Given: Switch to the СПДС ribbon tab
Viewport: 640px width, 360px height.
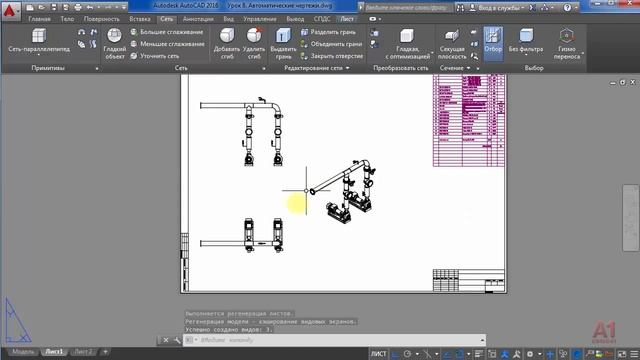Looking at the screenshot, I should click(x=322, y=19).
